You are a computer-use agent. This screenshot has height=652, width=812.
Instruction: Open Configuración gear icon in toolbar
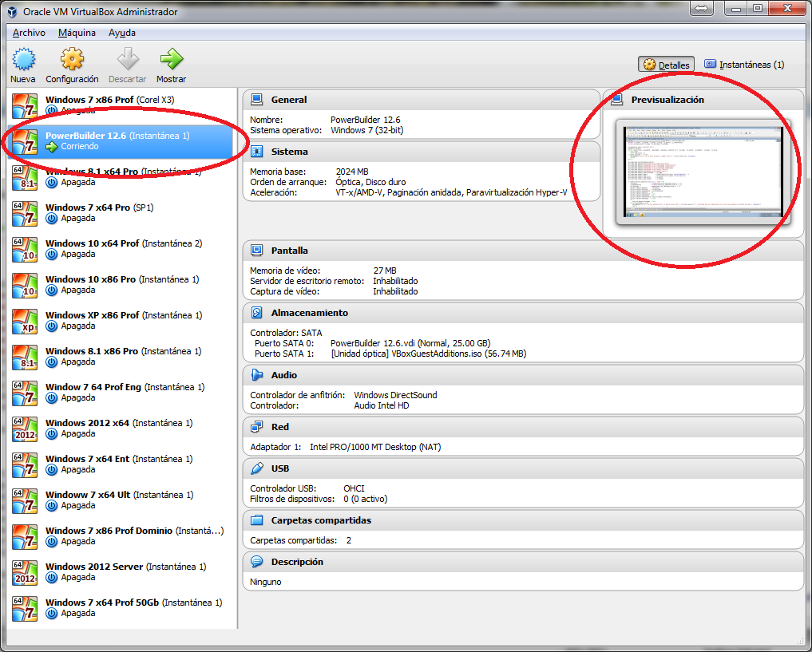[72, 60]
